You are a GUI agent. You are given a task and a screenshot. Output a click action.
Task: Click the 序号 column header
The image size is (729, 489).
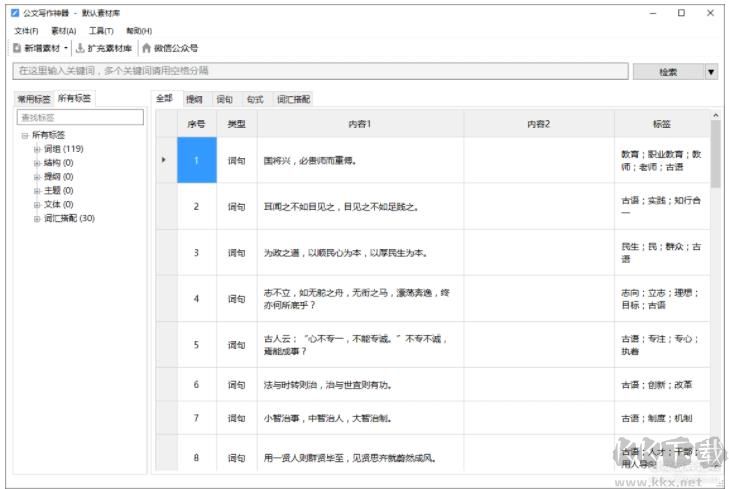point(197,124)
